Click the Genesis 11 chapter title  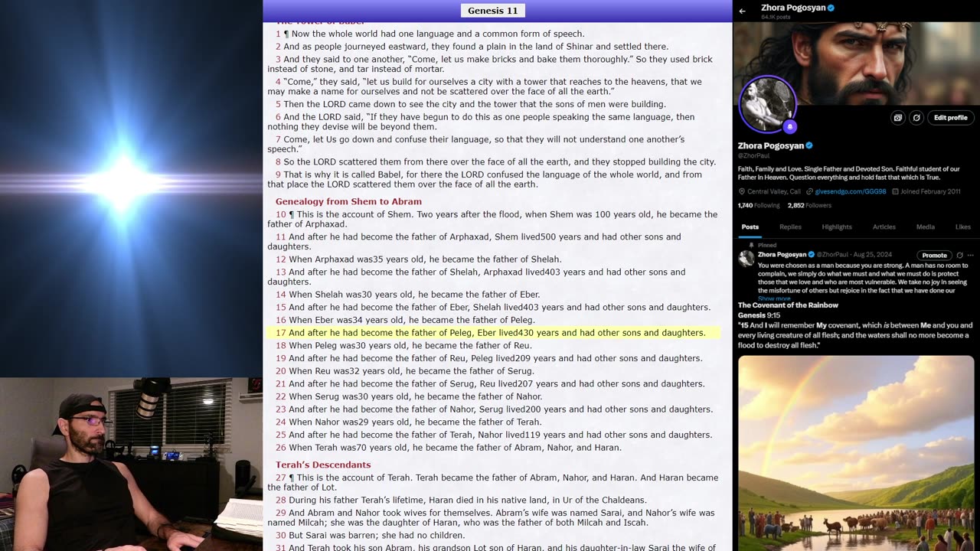pyautogui.click(x=493, y=11)
